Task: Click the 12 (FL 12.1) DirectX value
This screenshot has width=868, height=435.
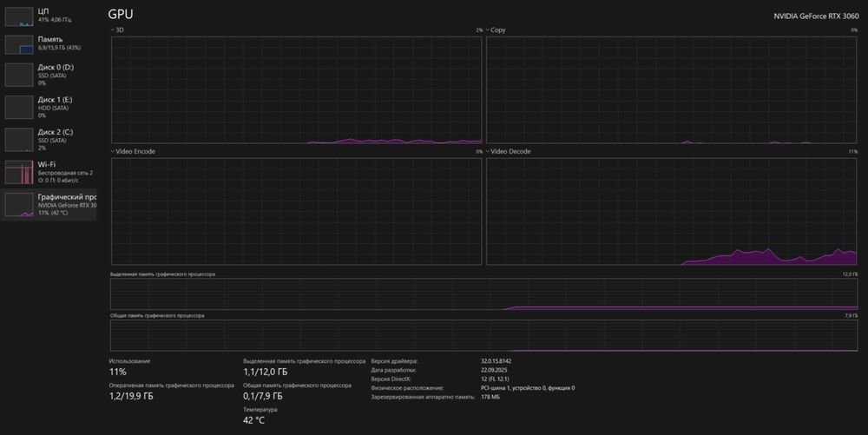Action: coord(495,379)
